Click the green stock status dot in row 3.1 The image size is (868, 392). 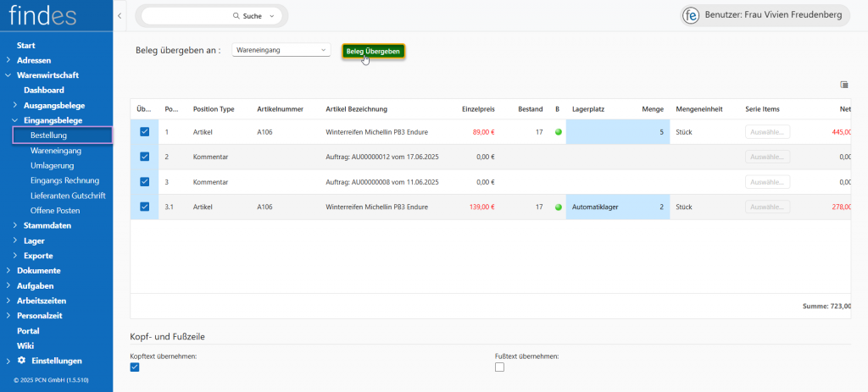point(558,207)
